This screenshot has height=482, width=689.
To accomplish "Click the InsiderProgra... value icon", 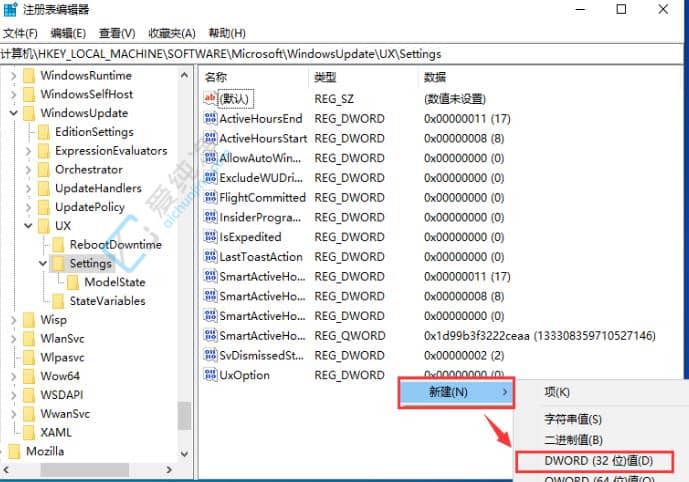I will point(210,217).
